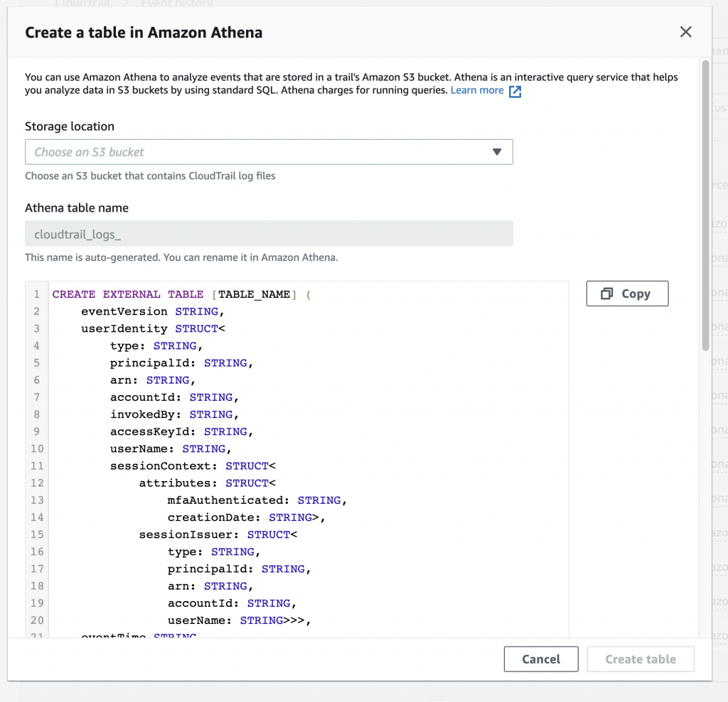
Task: Click the Copy button label
Action: click(x=636, y=293)
